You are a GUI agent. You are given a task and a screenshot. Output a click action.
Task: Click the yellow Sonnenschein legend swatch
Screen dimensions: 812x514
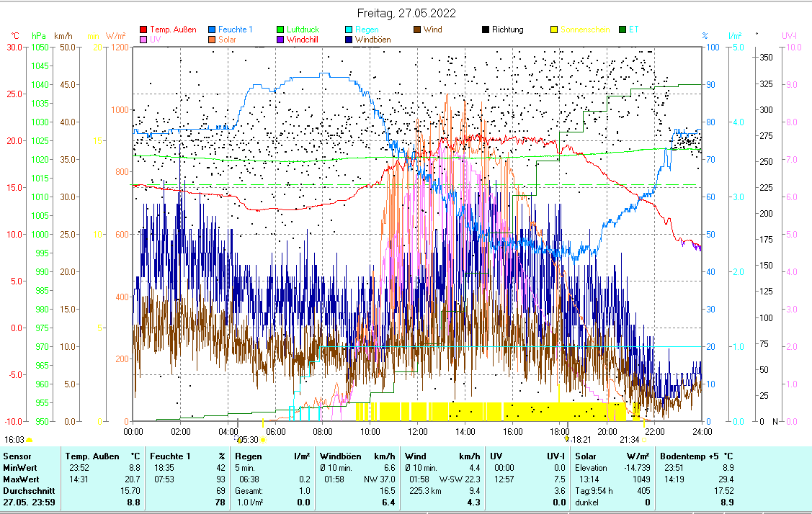(x=553, y=30)
